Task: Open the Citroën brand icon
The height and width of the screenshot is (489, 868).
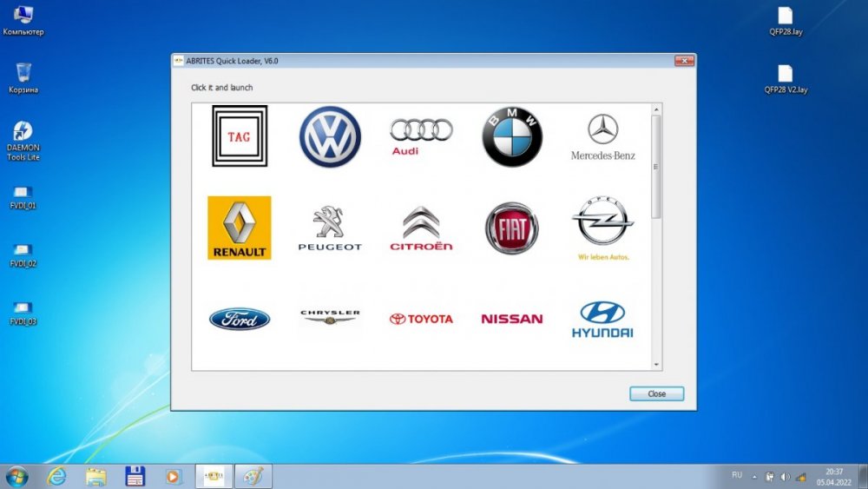Action: [x=421, y=228]
